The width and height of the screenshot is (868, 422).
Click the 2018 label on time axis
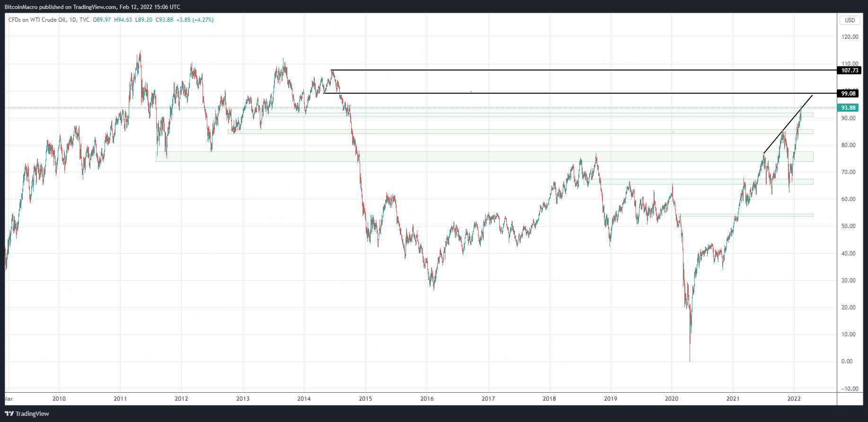coord(549,399)
